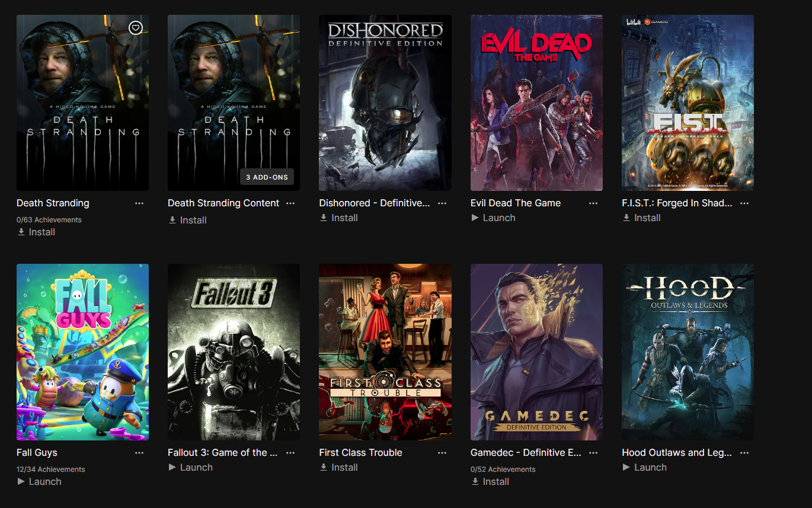
Task: Click the Dishonored - Definitive title text
Action: point(375,203)
